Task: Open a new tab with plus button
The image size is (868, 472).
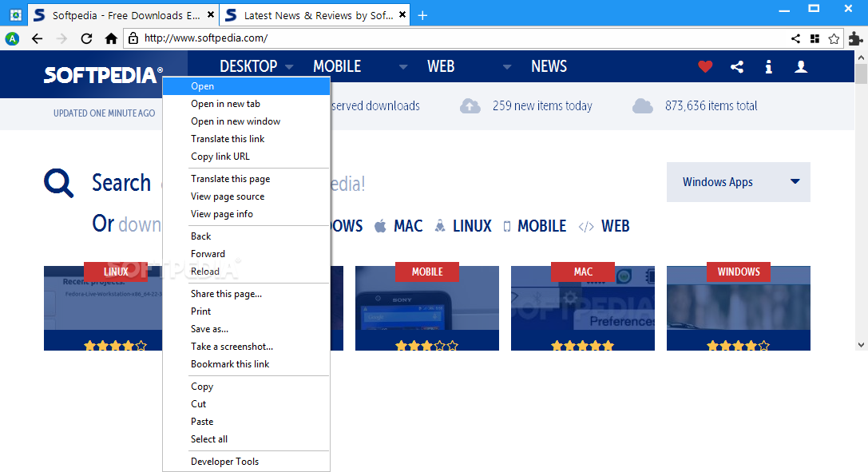Action: [422, 15]
